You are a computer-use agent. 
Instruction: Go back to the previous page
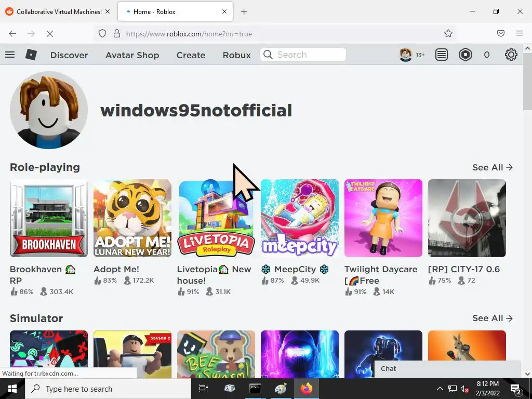tap(12, 34)
